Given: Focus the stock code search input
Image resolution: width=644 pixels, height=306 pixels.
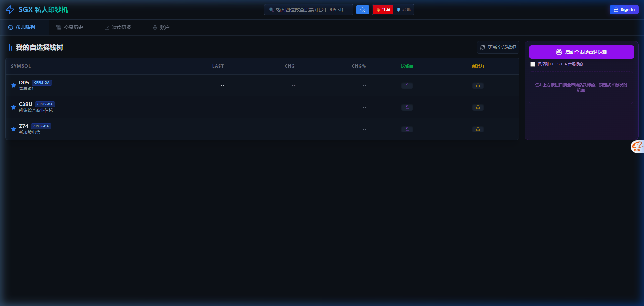Looking at the screenshot, I should pos(309,10).
